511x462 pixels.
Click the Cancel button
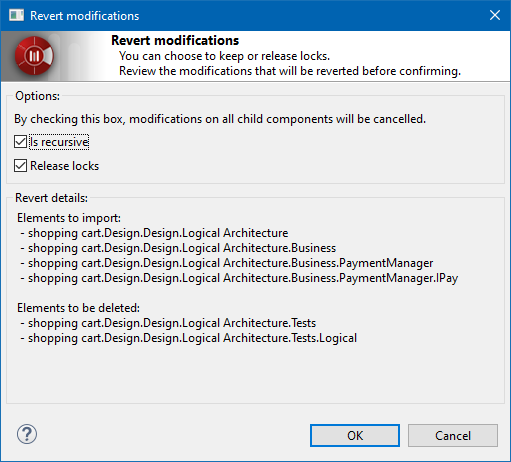click(453, 435)
